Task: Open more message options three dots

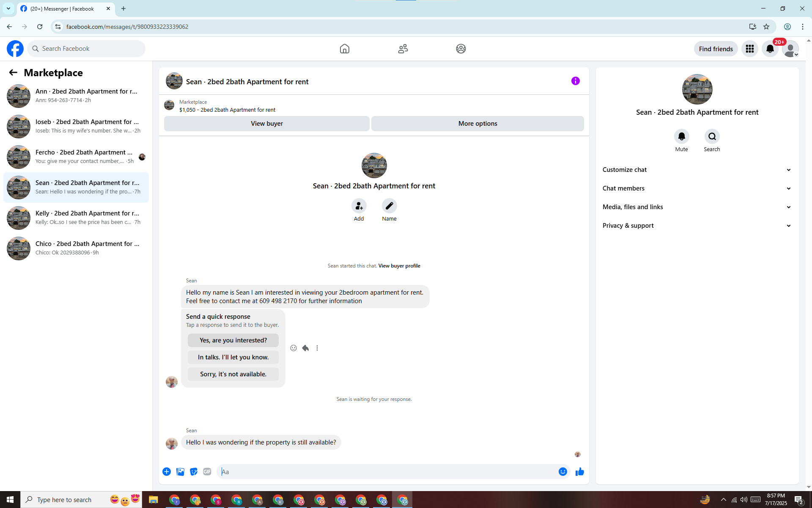Action: point(317,348)
